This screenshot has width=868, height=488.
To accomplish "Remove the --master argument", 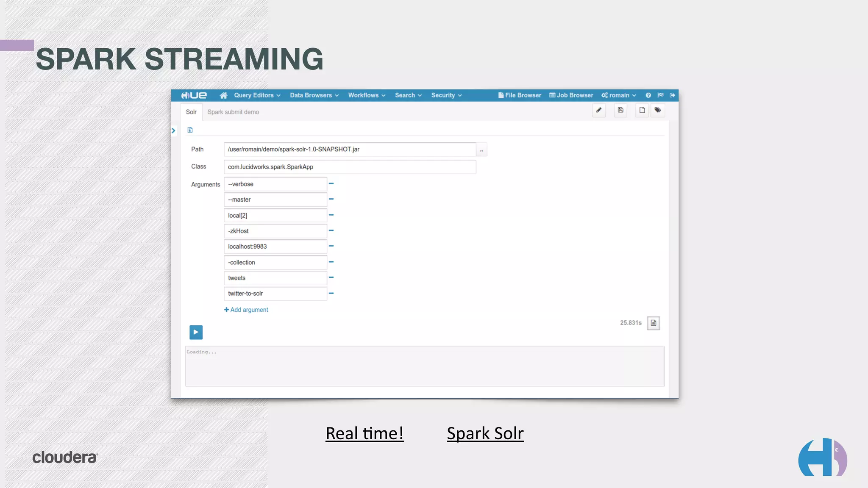I will [331, 199].
